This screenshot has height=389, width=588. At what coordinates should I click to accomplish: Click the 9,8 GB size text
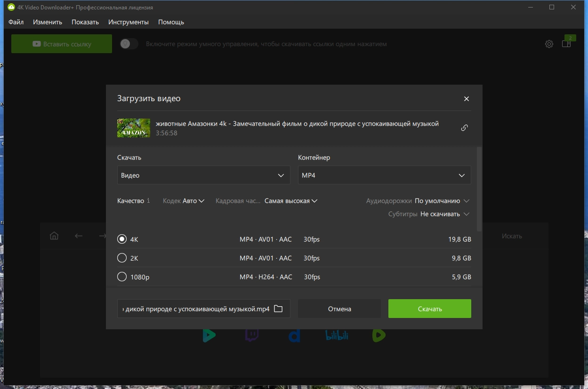tap(461, 258)
